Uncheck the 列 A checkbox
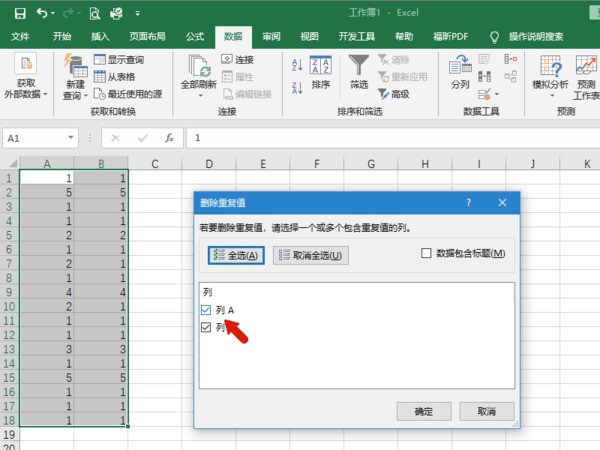The height and width of the screenshot is (450, 600). [x=207, y=310]
